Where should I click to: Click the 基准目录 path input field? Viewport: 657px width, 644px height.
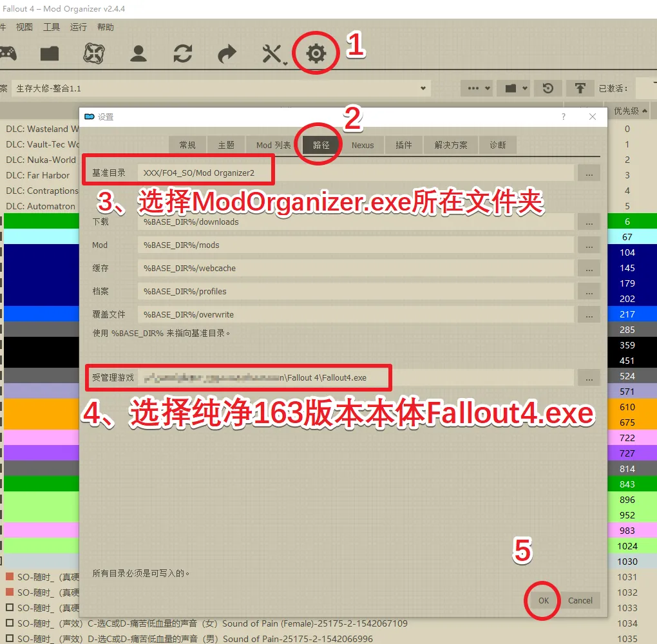pyautogui.click(x=356, y=173)
